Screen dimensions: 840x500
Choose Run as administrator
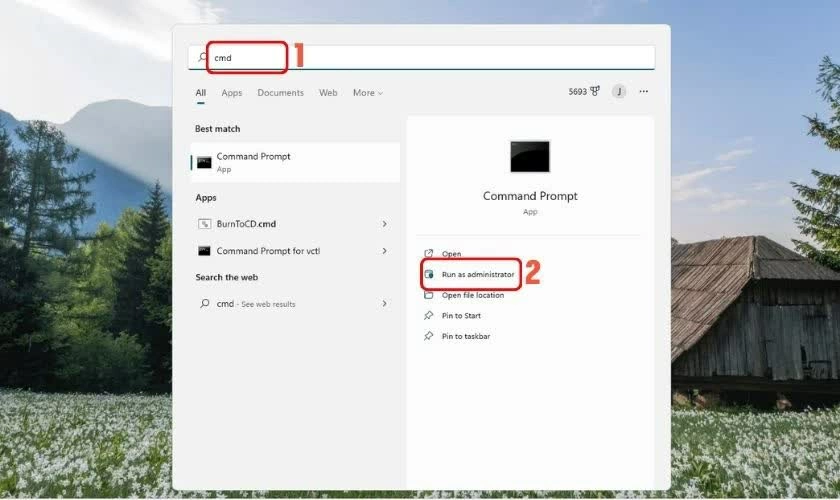478,274
